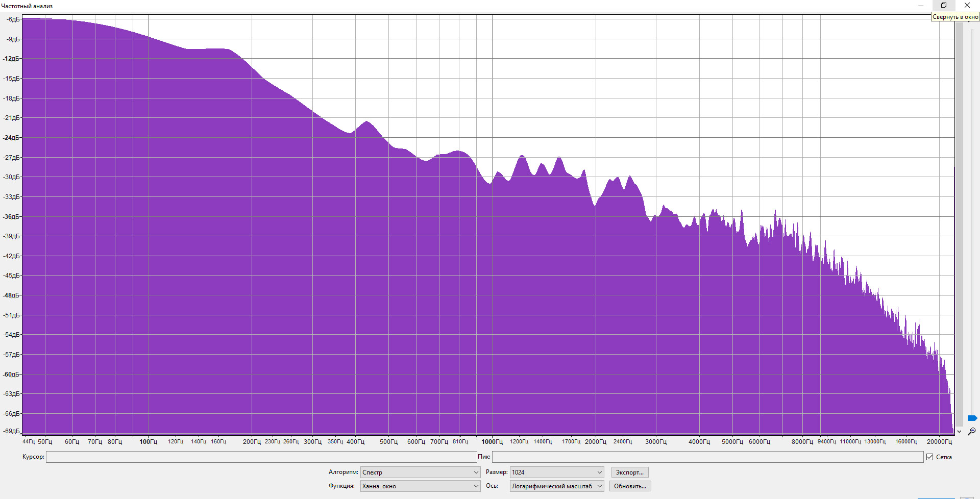The height and width of the screenshot is (499, 980).
Task: Click the blue vertical zoom slider thumb
Action: 972,418
